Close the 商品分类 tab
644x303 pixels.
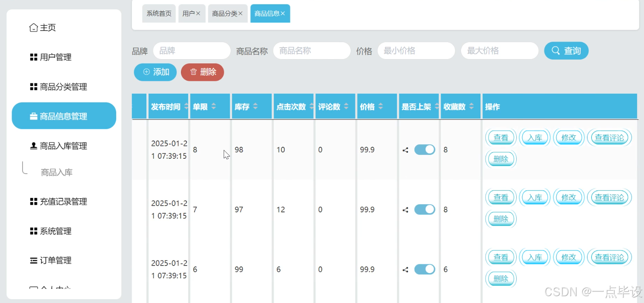(240, 13)
